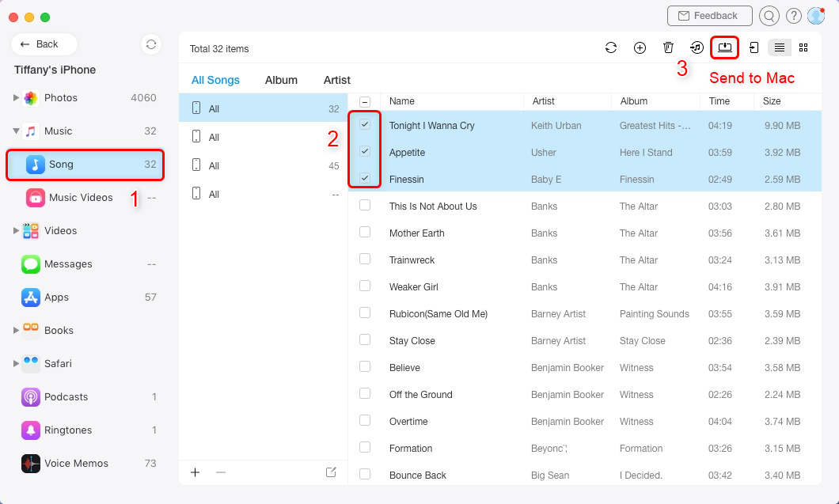Expand the Safari disclosure triangle
The width and height of the screenshot is (839, 504).
pyautogui.click(x=16, y=363)
